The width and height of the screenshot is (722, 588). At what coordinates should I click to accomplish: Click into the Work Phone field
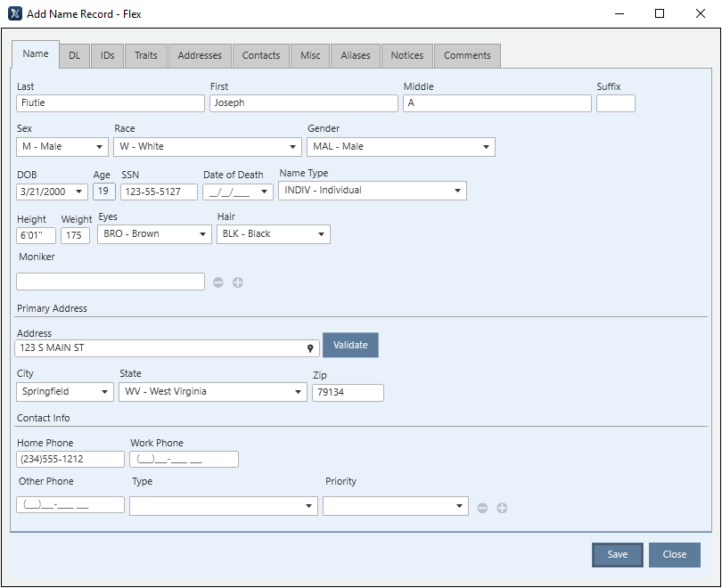click(x=184, y=460)
